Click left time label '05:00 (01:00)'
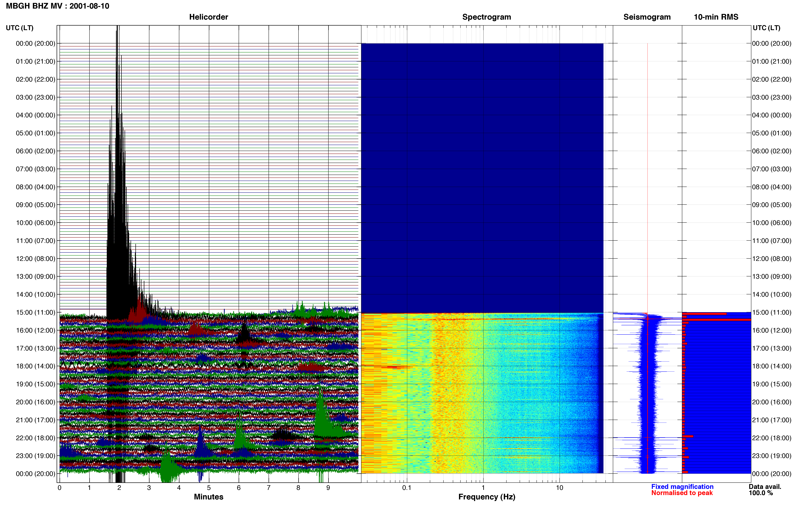Image resolution: width=812 pixels, height=508 pixels. point(36,133)
